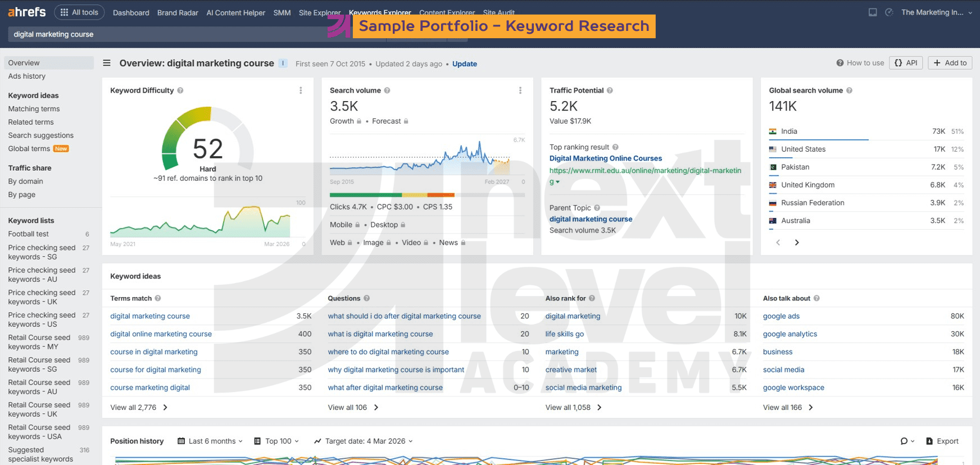Select Matching terms in sidebar
The height and width of the screenshot is (465, 980).
point(34,109)
